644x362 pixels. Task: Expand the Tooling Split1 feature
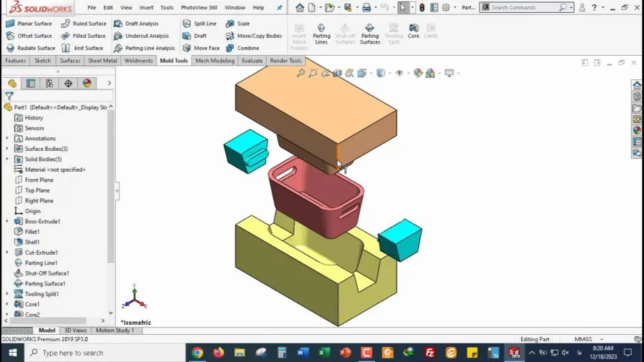pos(7,294)
